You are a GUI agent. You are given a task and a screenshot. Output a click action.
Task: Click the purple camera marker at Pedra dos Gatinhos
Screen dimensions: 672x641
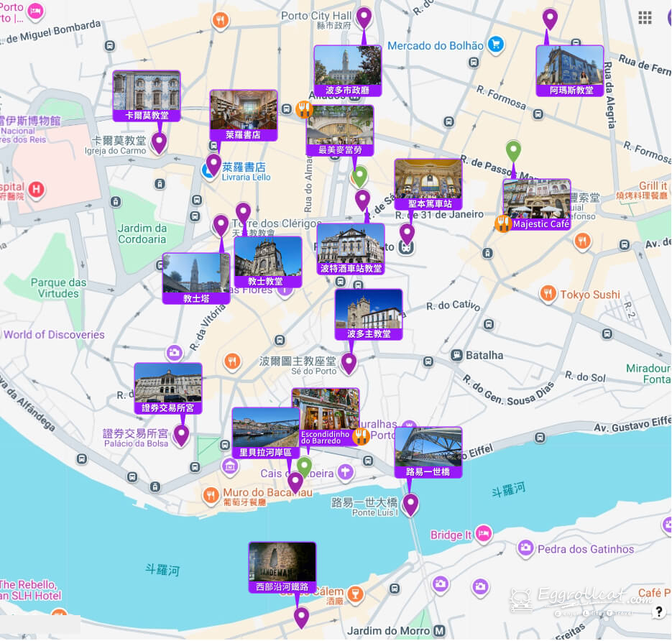point(526,550)
